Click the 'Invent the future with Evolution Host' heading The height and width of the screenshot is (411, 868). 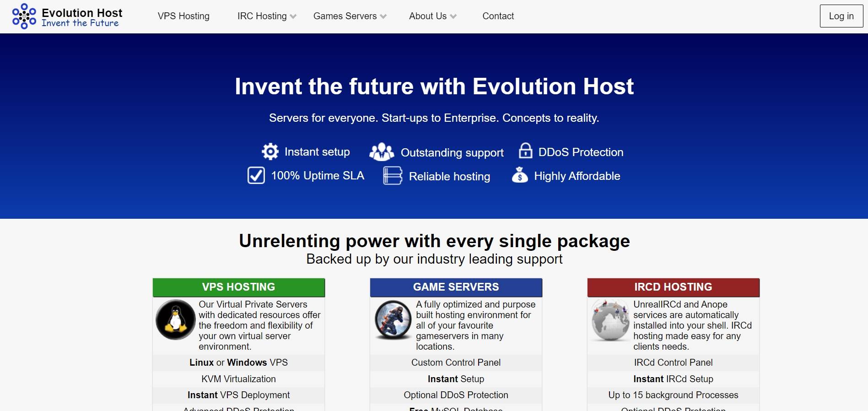434,86
